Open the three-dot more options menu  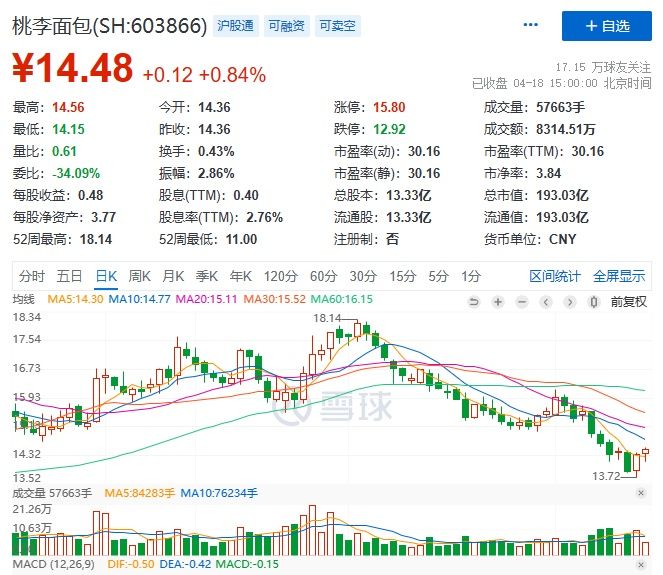(x=531, y=25)
